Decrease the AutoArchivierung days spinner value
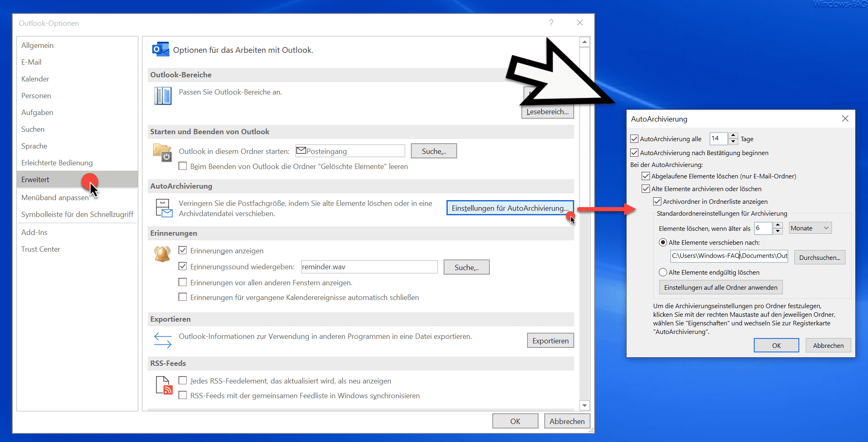This screenshot has width=868, height=442. [733, 142]
